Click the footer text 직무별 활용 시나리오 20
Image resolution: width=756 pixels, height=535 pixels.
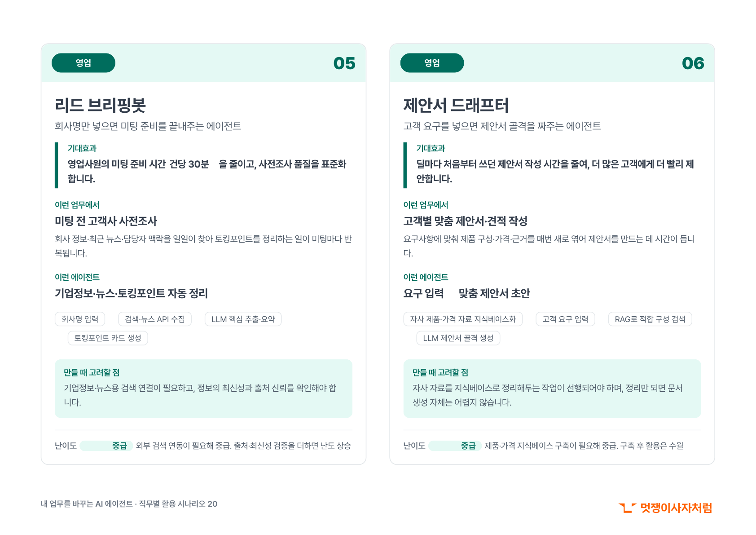pos(178,504)
